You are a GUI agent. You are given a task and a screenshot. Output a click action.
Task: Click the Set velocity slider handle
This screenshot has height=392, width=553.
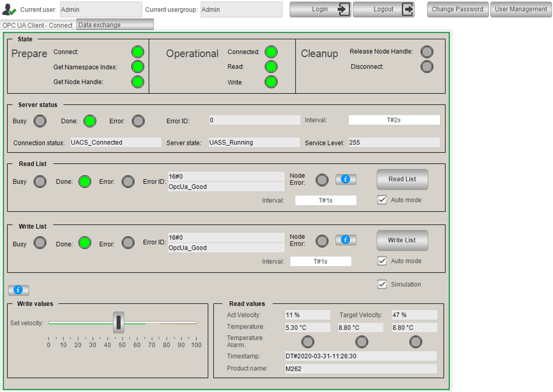pyautogui.click(x=118, y=322)
